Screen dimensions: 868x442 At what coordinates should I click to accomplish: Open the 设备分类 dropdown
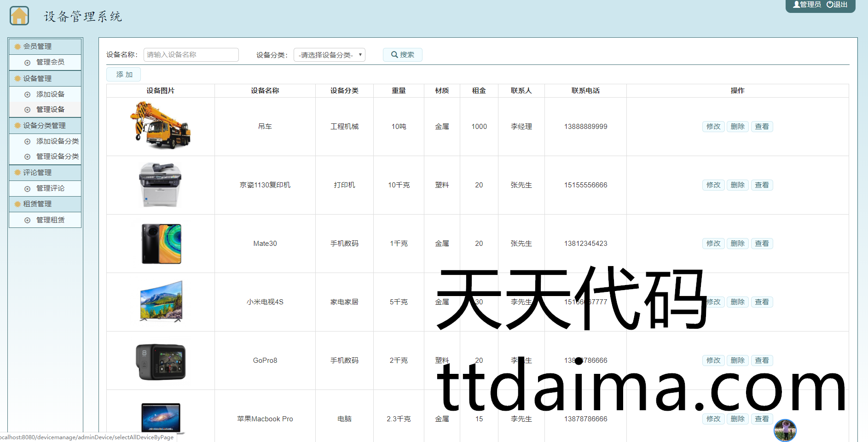[x=330, y=55]
